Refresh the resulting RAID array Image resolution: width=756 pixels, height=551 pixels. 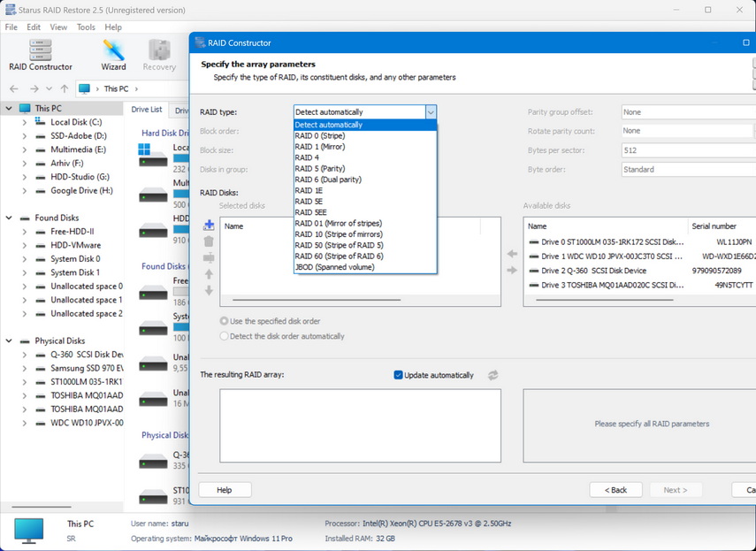coord(493,375)
